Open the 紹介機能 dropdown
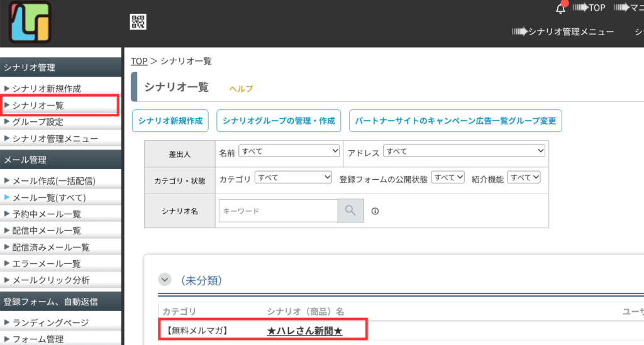 point(524,177)
